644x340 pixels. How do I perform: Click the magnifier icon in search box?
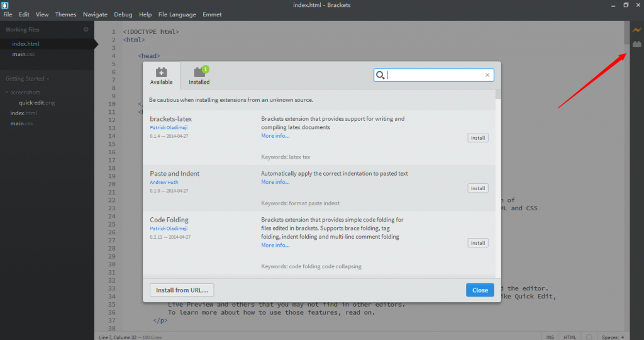tap(380, 75)
